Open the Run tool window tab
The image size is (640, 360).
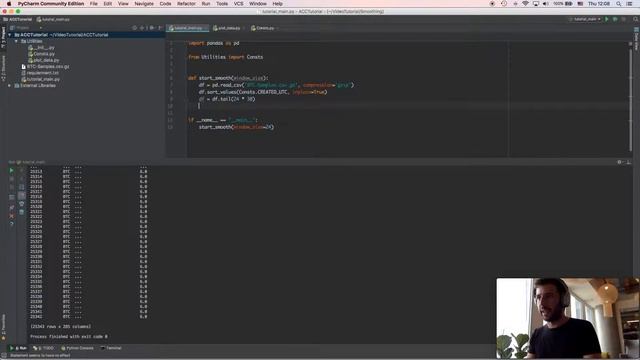pos(18,348)
